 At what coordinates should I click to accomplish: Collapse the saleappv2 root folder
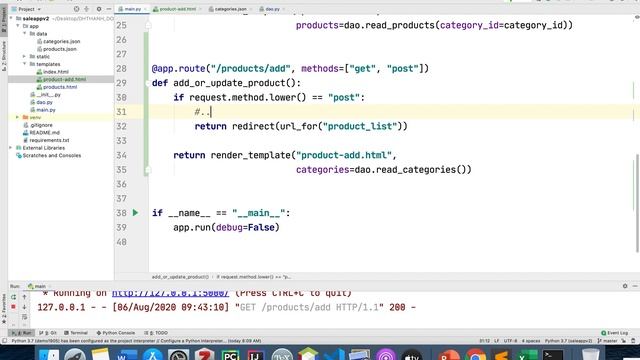click(11, 18)
